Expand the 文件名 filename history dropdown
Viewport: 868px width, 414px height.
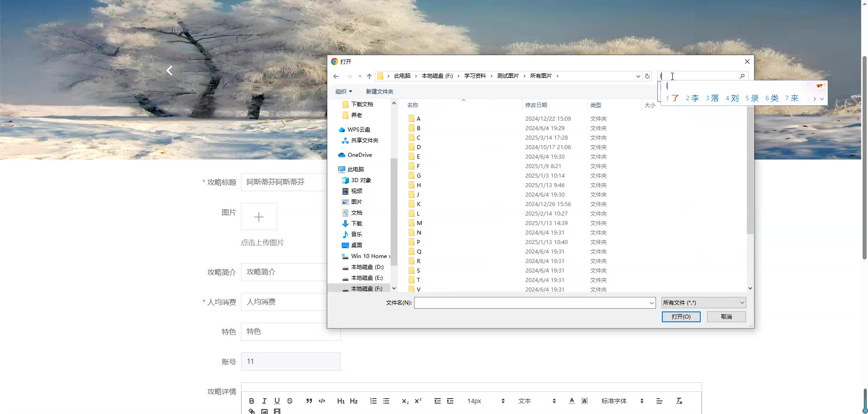(651, 303)
